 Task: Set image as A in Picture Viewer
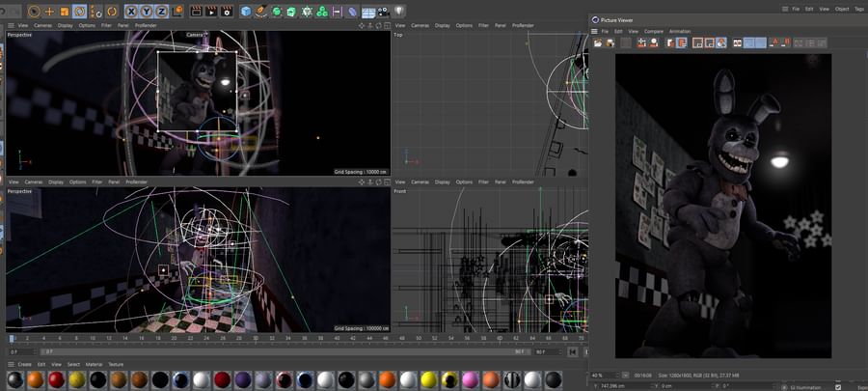tap(773, 42)
